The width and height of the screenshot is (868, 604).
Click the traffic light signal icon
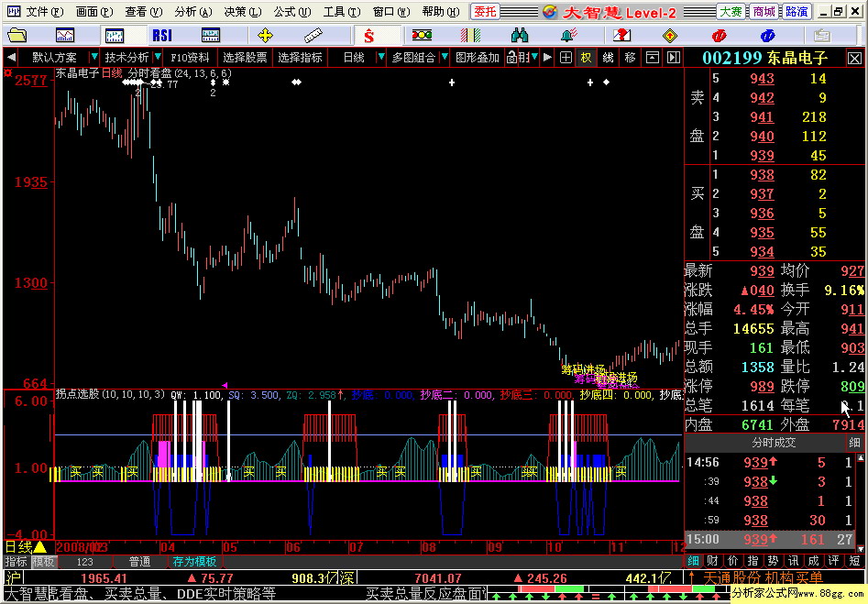422,36
